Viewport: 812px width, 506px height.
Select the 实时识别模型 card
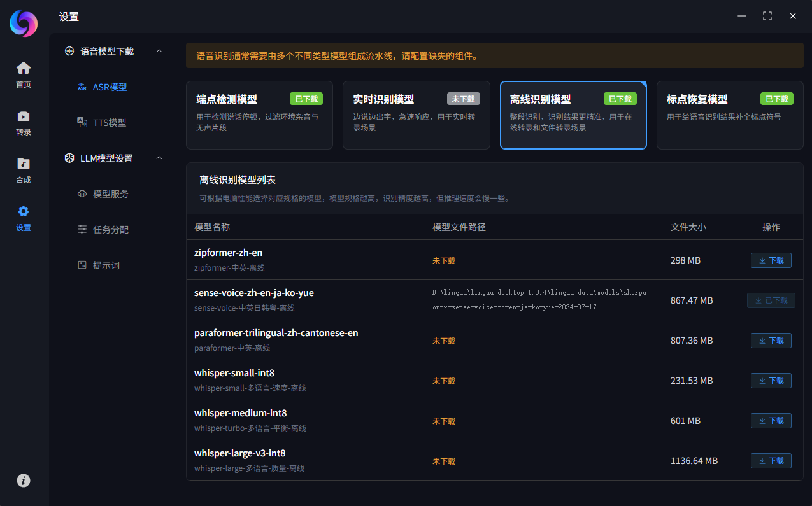(417, 115)
